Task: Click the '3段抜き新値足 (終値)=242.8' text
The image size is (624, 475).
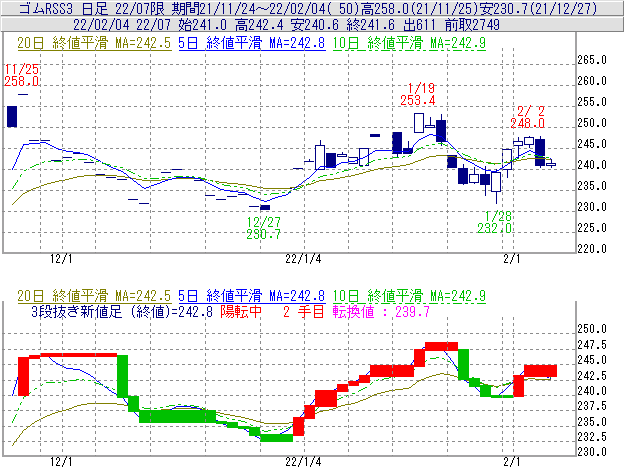Action: click(x=122, y=311)
